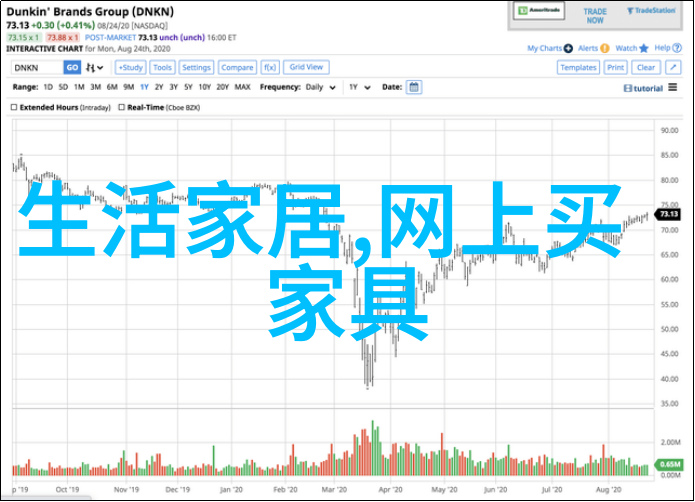
Task: Click the Watch star icon
Action: click(644, 48)
